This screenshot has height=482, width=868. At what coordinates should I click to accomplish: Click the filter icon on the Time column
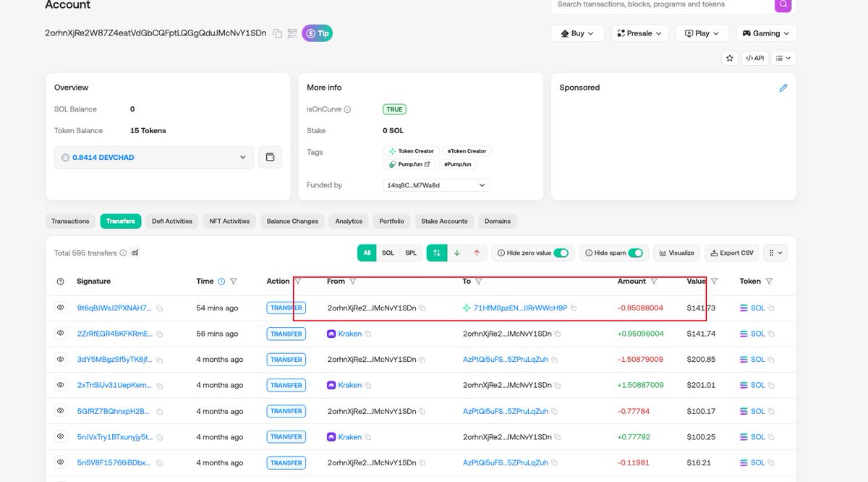pos(233,282)
